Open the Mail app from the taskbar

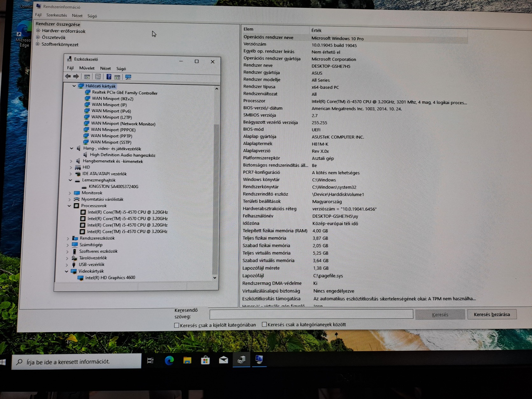tap(223, 360)
